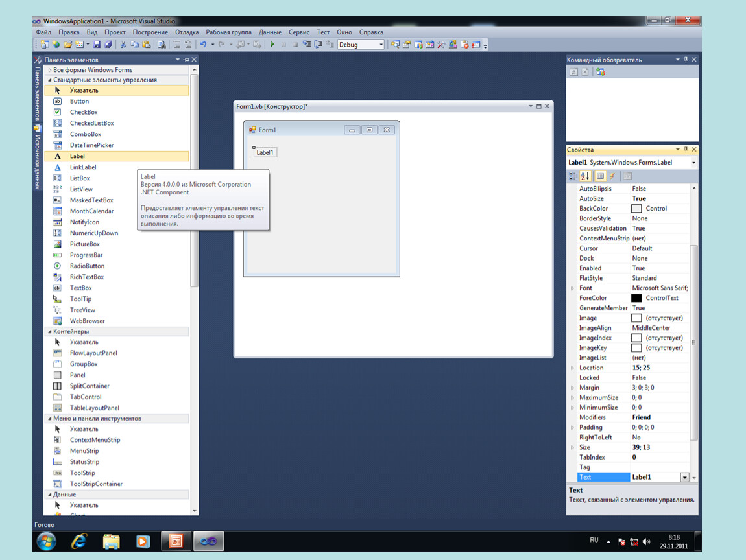
Task: Select GroupBox in the containers list
Action: 117,364
